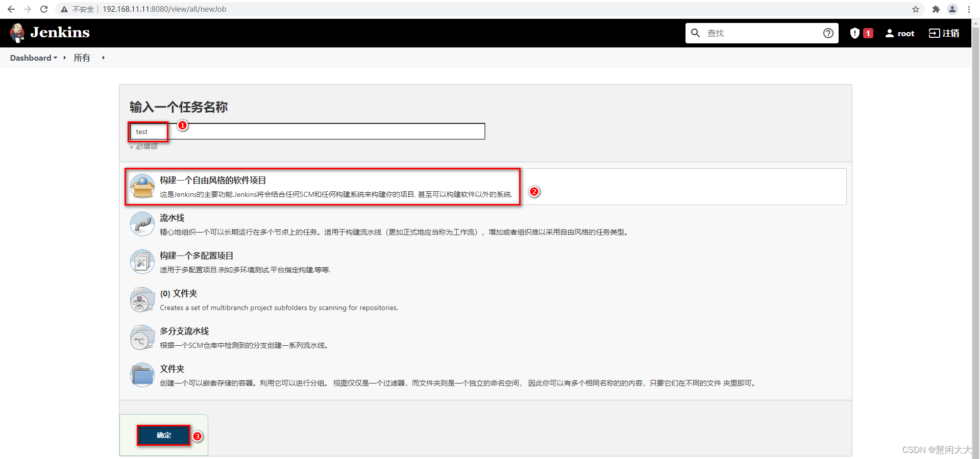This screenshot has width=980, height=459.
Task: Confirm job creation with 确定 button
Action: pos(164,435)
